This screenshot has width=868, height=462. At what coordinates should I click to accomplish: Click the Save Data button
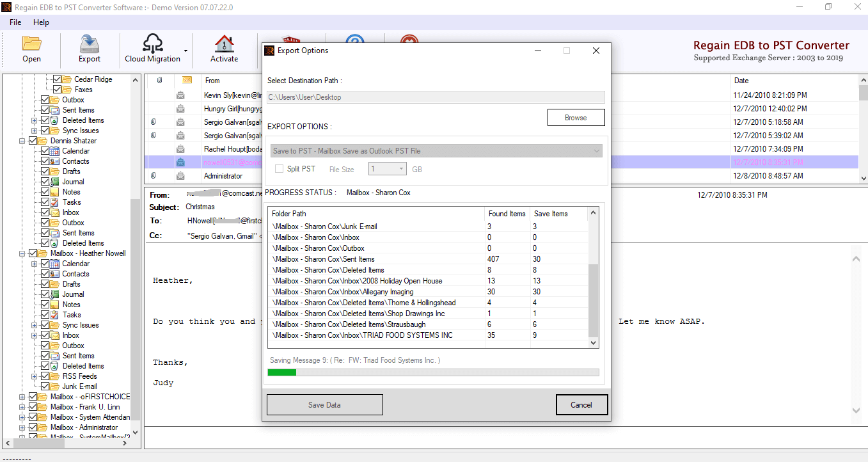(x=324, y=405)
